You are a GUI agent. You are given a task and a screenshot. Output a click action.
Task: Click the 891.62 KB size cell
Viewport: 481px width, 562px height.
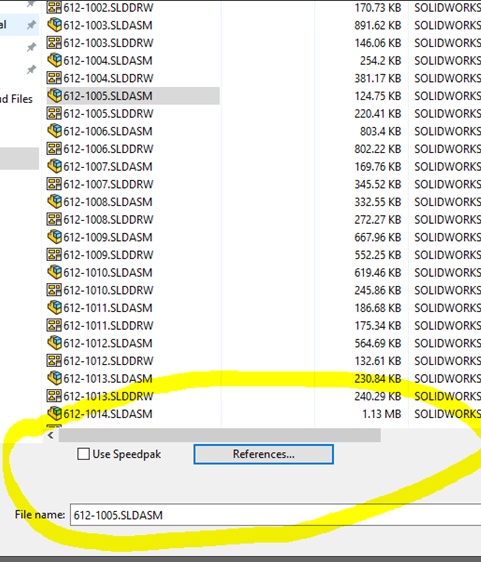pyautogui.click(x=378, y=25)
